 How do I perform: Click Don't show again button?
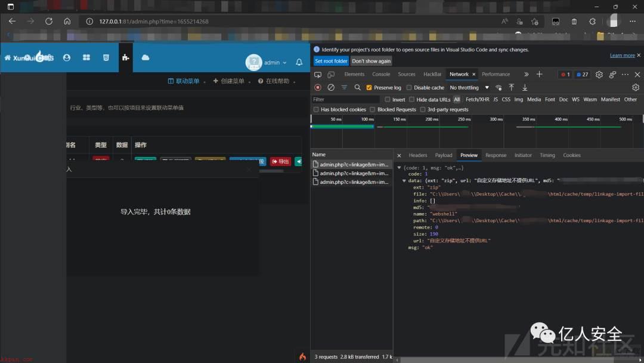(x=371, y=61)
